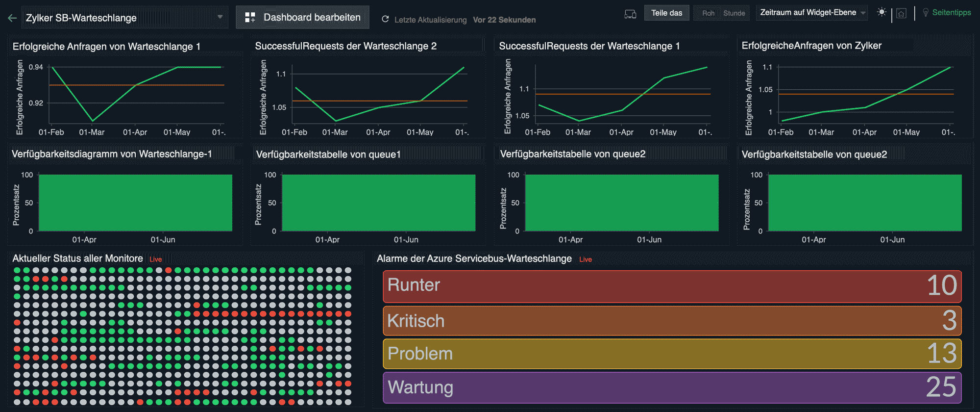Click the Teile das button

(x=666, y=13)
